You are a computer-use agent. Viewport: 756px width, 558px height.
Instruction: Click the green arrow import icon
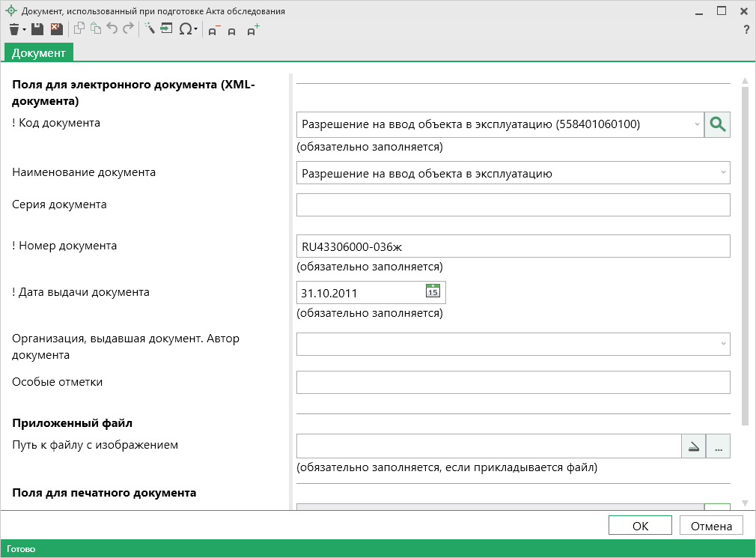[x=166, y=29]
